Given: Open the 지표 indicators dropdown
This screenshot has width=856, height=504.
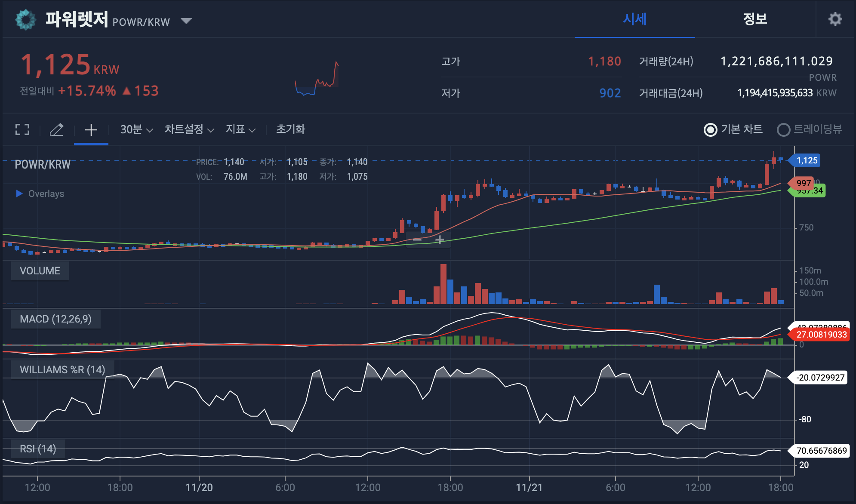Looking at the screenshot, I should point(240,129).
